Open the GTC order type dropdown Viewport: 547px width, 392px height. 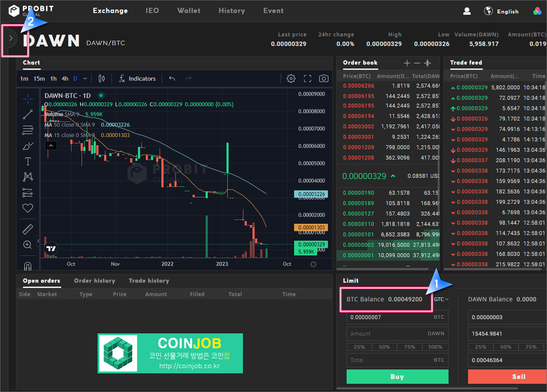[x=441, y=299]
